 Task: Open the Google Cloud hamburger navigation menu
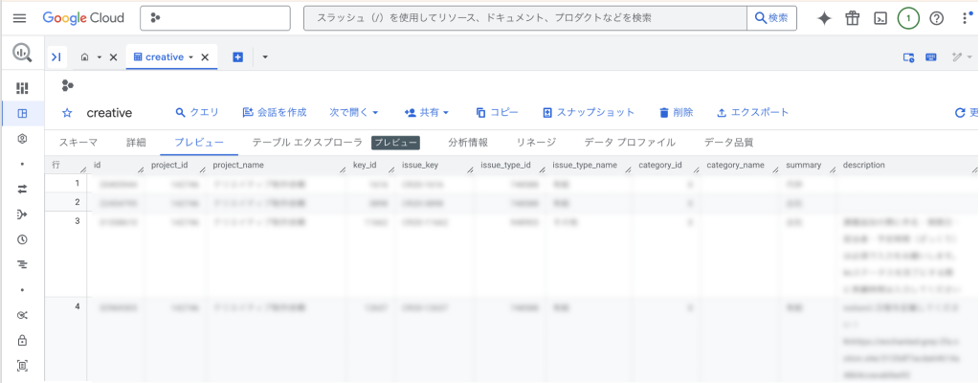click(19, 18)
